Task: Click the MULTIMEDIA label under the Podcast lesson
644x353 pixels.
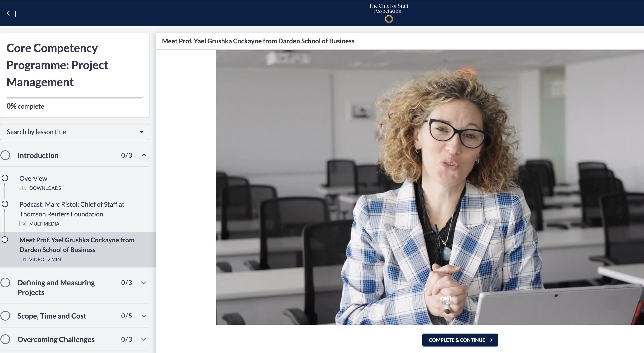Action: click(44, 224)
